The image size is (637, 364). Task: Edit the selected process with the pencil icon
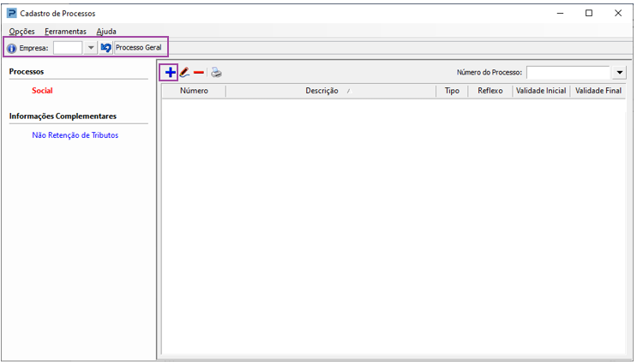point(184,73)
